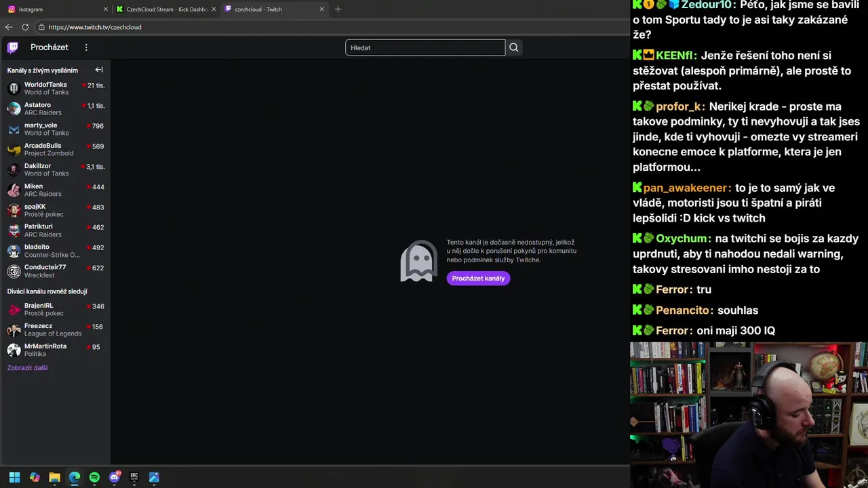Open the Freezecz channel avatar
The image size is (868, 488).
click(14, 330)
